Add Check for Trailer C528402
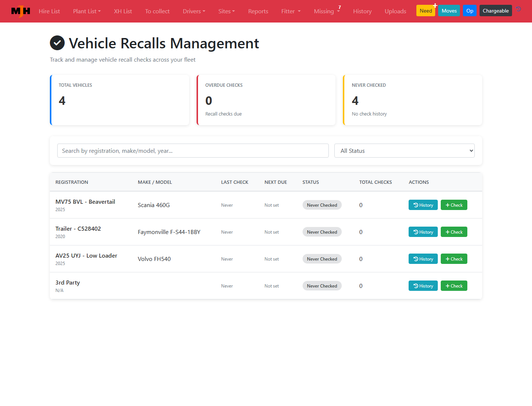This screenshot has width=532, height=406. pyautogui.click(x=454, y=232)
